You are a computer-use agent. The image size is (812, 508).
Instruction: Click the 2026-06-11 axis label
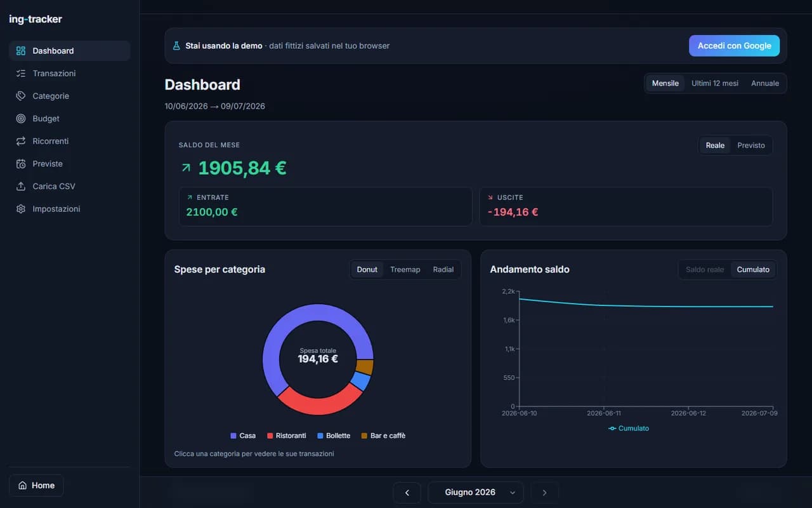(x=604, y=413)
